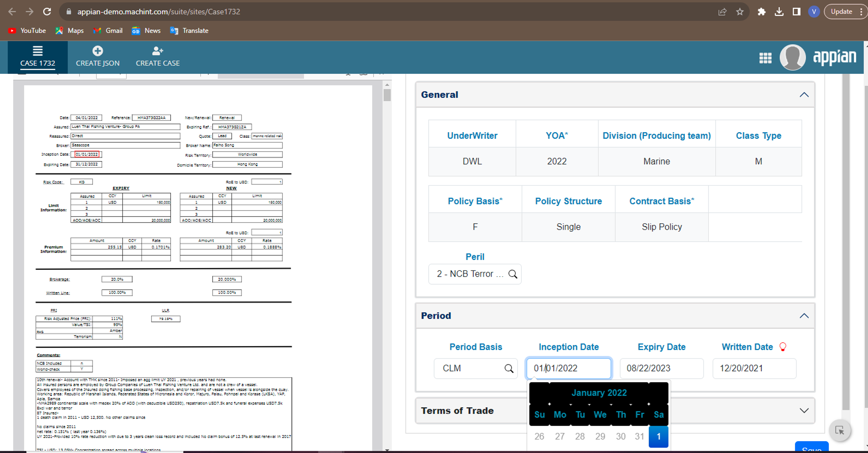The width and height of the screenshot is (868, 453).
Task: Toggle the browser side panel icon
Action: tap(797, 12)
